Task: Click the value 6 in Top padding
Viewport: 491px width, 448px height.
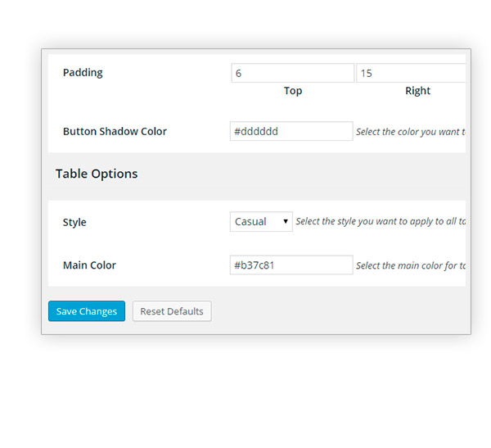Action: [x=239, y=73]
